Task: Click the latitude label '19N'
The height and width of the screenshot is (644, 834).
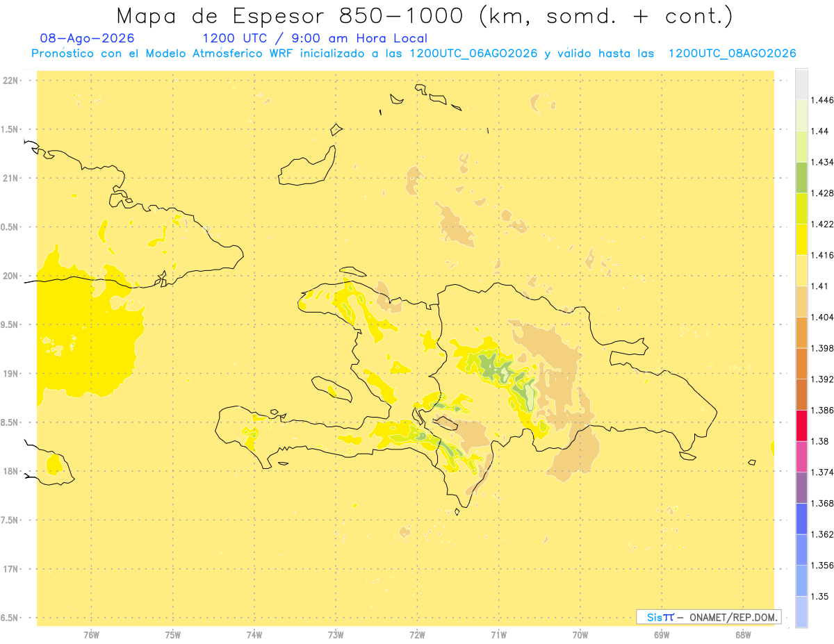Action: (x=10, y=373)
